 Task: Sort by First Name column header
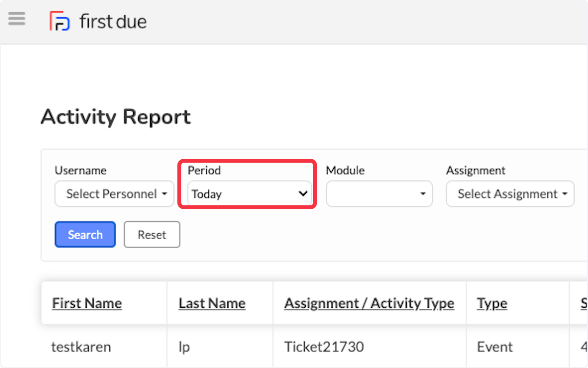coord(87,303)
